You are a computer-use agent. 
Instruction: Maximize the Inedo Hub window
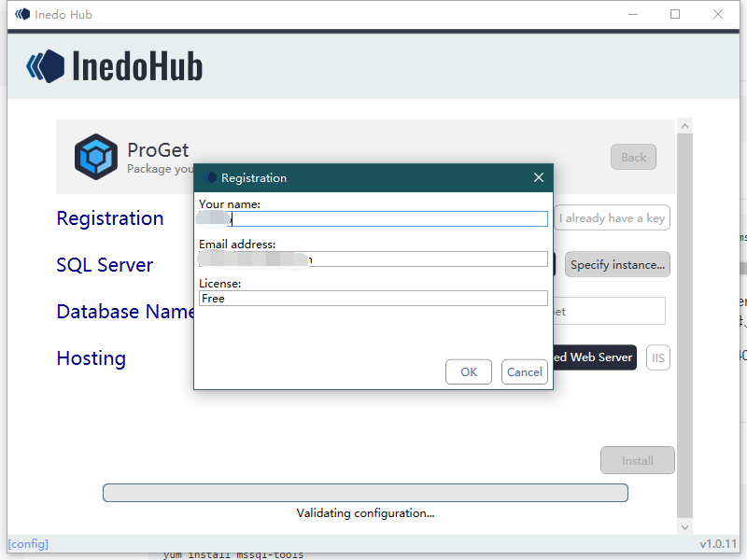tap(675, 14)
